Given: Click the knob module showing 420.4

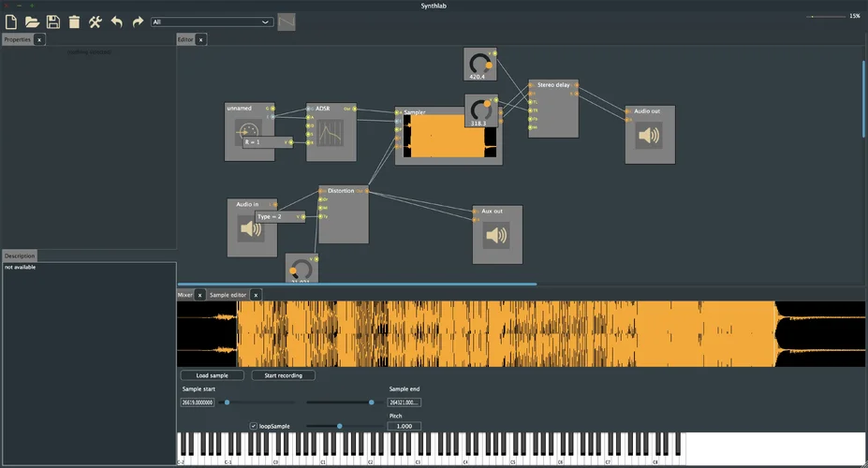Looking at the screenshot, I should [x=479, y=65].
